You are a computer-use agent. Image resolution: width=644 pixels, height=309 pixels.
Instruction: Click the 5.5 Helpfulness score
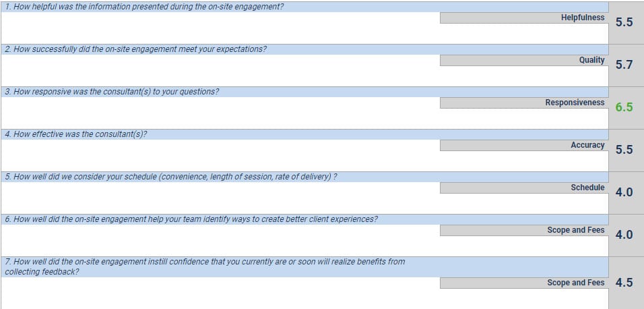[624, 23]
